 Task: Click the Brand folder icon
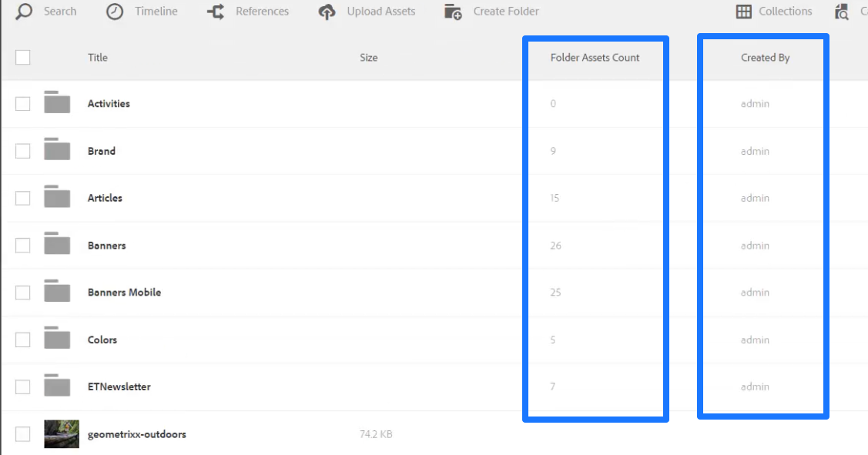coord(56,151)
